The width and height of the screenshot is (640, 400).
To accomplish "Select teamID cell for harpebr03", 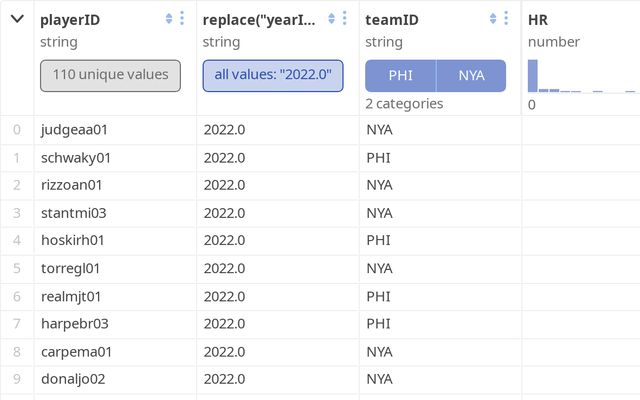I will pyautogui.click(x=379, y=323).
